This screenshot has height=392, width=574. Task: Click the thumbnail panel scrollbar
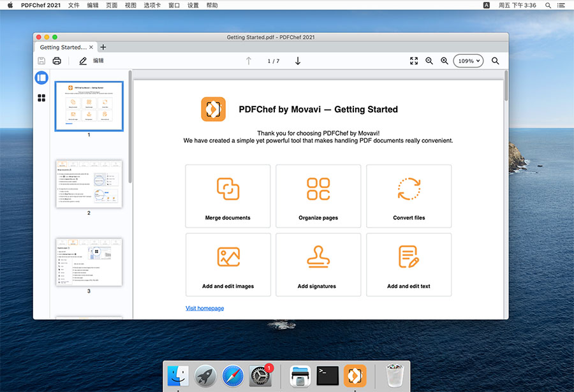click(130, 127)
